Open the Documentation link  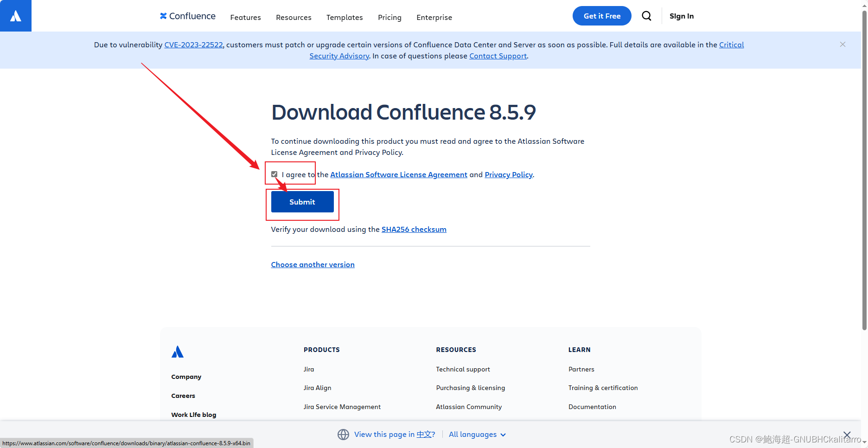[592, 407]
